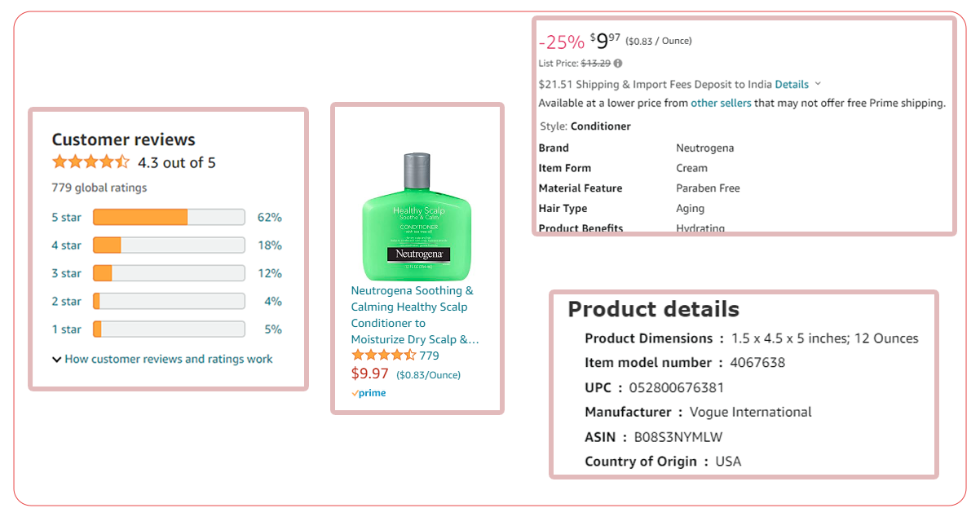980x517 pixels.
Task: Open the other sellers link
Action: click(721, 104)
